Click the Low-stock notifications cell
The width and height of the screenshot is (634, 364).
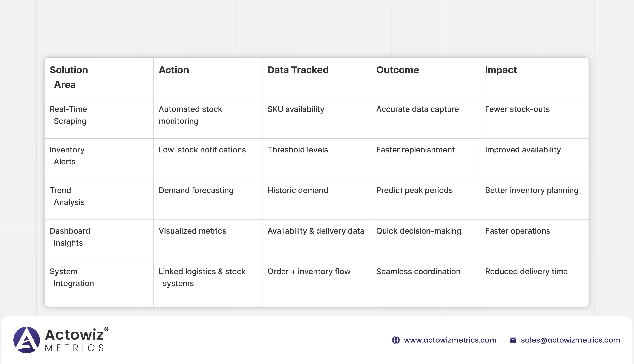tap(202, 150)
